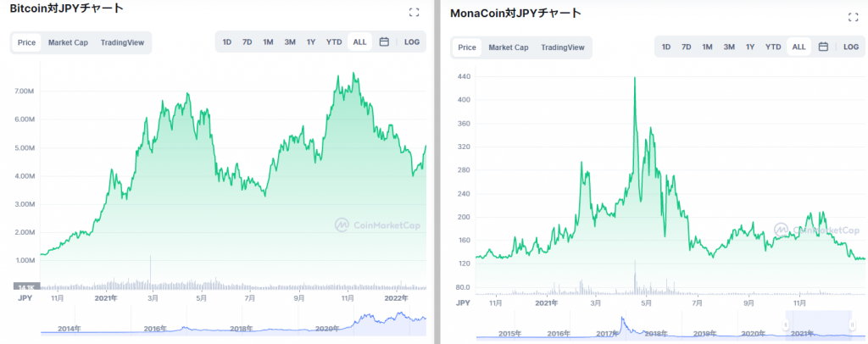Click the 440 axis label on MonaCoin chart

coord(464,77)
